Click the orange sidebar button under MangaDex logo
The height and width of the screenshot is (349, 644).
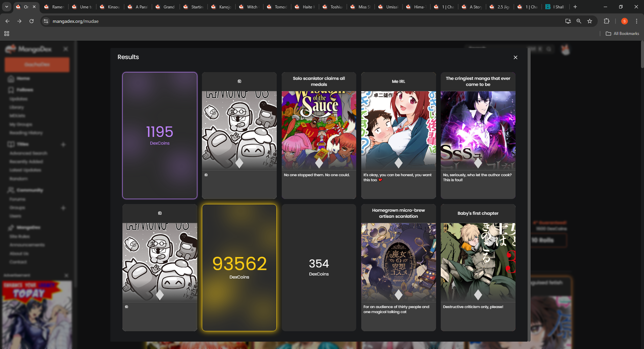click(x=37, y=64)
